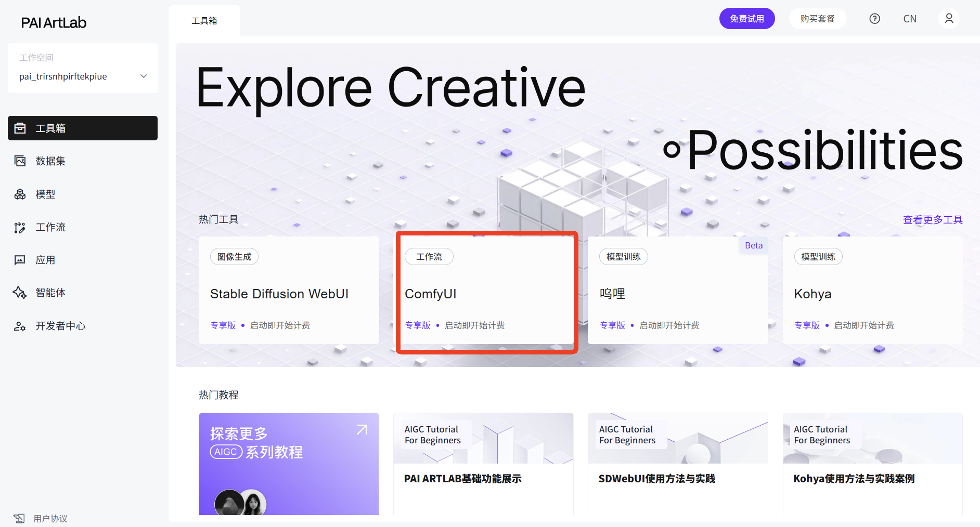Click the agent icon in the sidebar
Image resolution: width=980 pixels, height=527 pixels.
click(x=20, y=293)
